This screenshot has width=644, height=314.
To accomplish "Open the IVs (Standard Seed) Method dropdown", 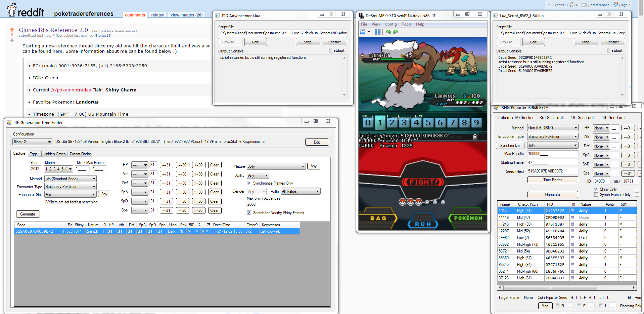I will coord(71,179).
